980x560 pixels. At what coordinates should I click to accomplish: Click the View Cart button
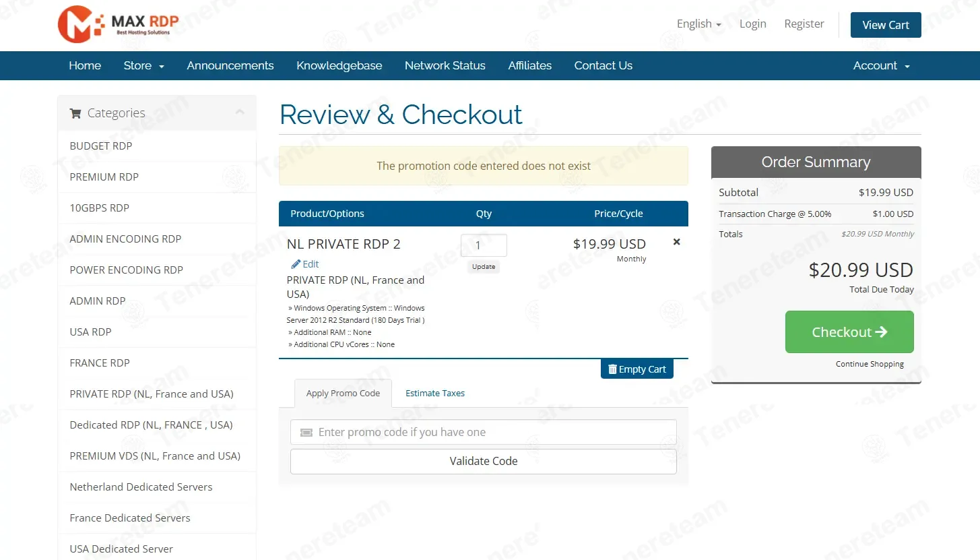[885, 25]
